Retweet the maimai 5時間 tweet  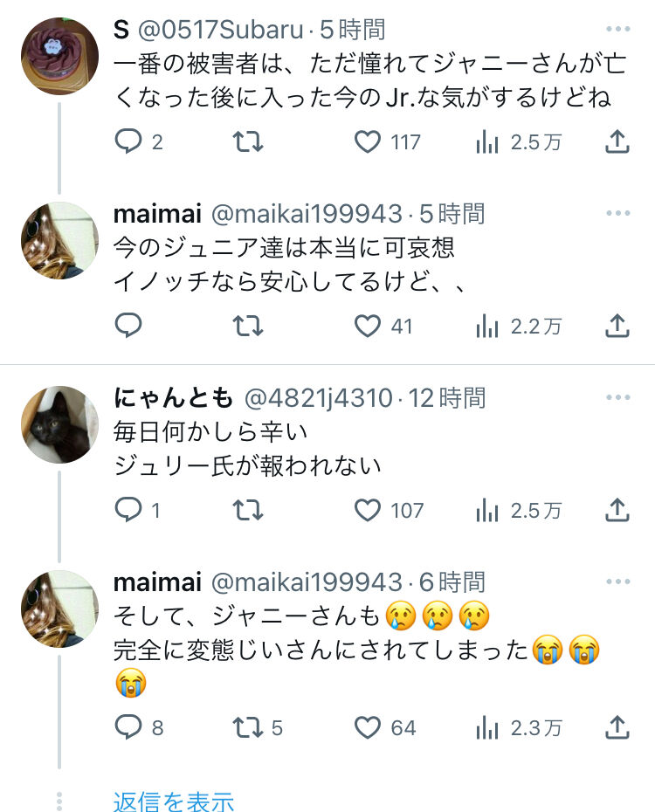tap(247, 326)
